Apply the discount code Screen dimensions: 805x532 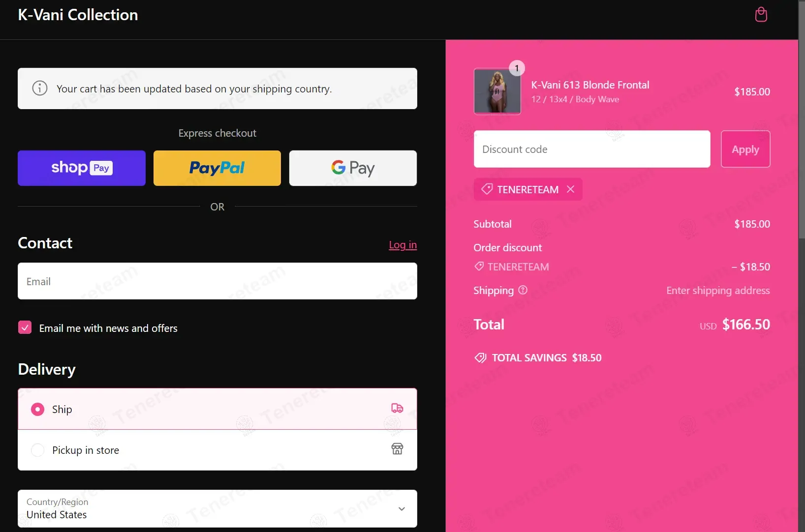tap(745, 149)
